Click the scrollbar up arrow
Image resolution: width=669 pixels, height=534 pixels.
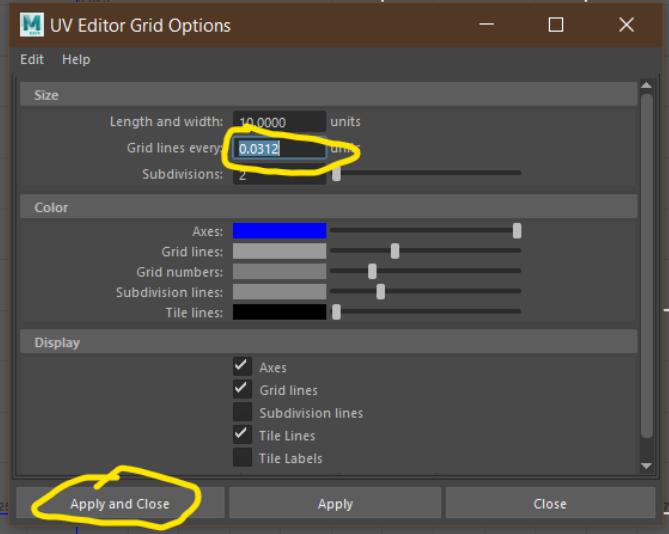coord(646,85)
